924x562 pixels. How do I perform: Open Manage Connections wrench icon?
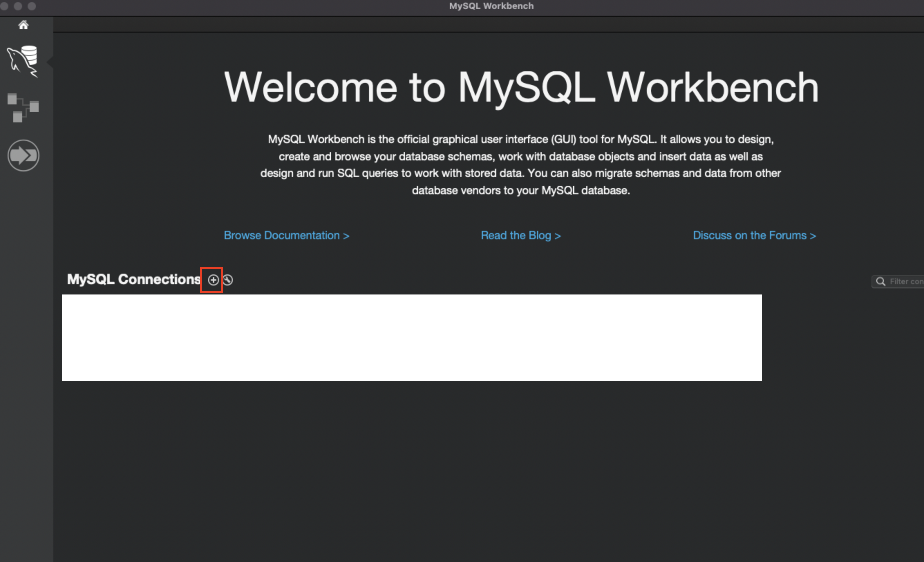228,280
